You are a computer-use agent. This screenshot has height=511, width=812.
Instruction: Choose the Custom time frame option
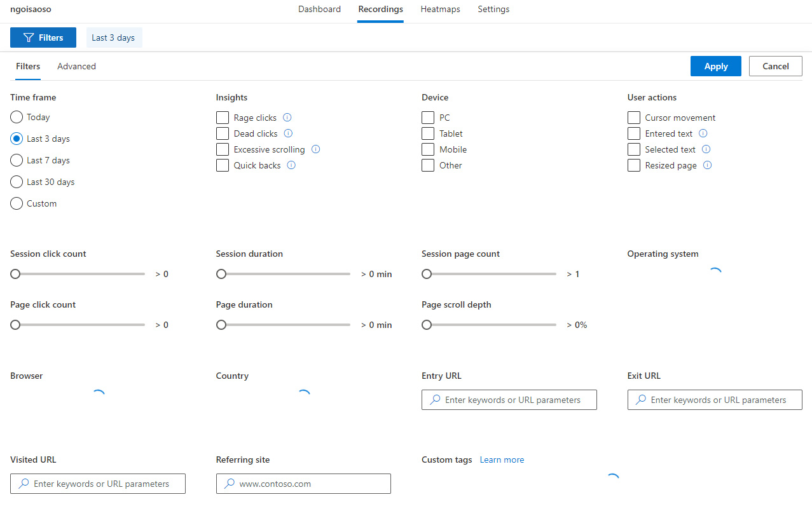pos(17,203)
